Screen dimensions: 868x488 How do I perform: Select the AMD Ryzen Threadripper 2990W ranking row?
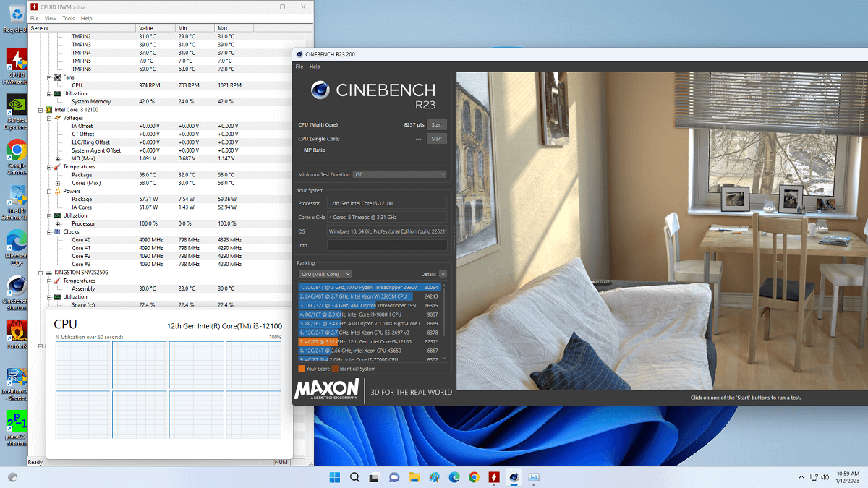pos(370,287)
